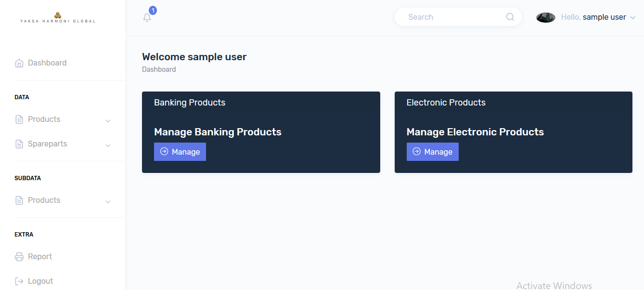
Task: Click the Spareparts document icon
Action: coord(19,144)
